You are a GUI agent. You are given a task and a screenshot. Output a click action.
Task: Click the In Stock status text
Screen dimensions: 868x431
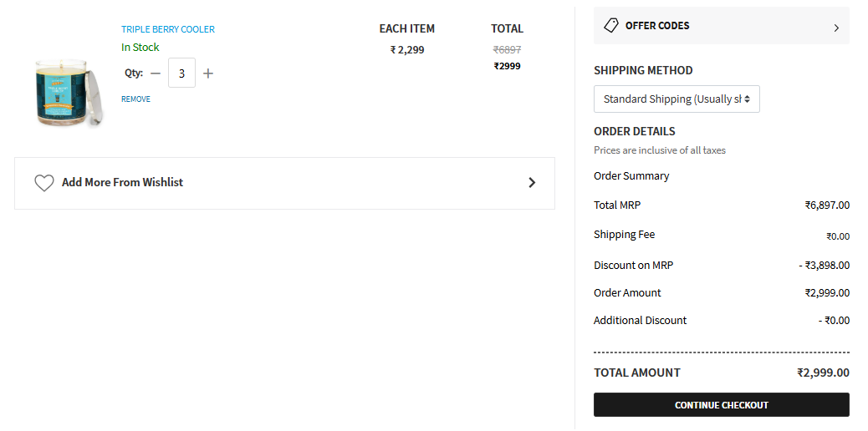coord(140,48)
